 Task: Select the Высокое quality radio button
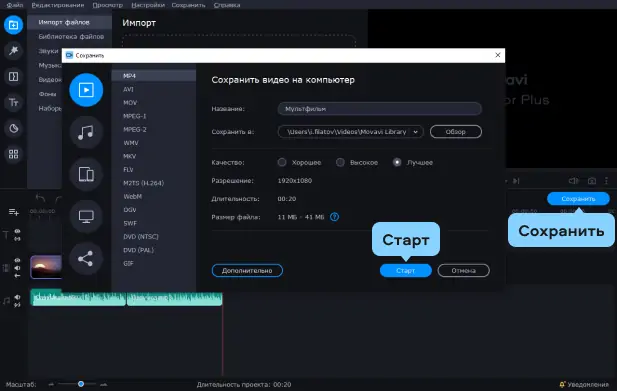click(340, 162)
